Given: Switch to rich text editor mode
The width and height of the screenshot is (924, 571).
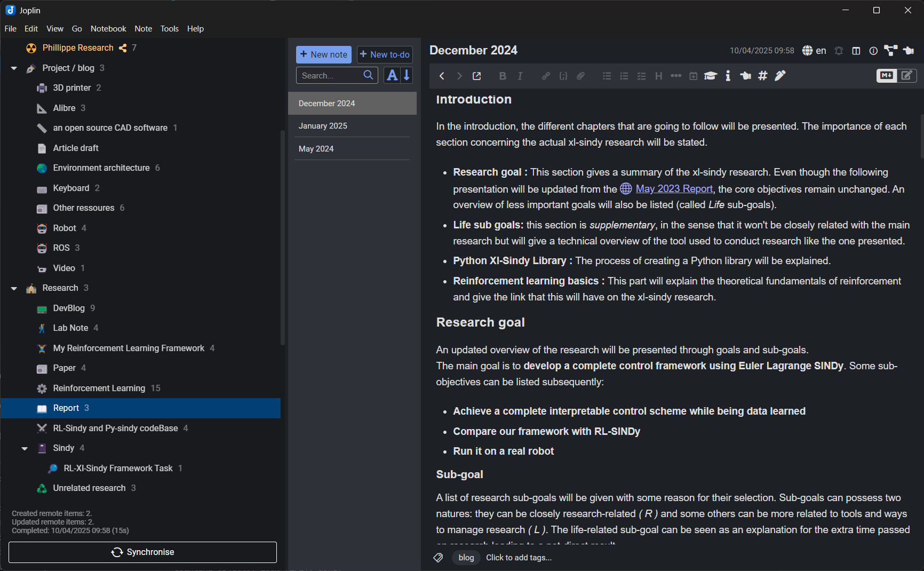Looking at the screenshot, I should coord(907,76).
